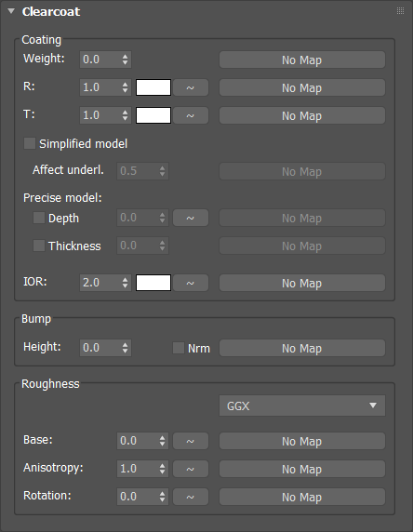Image resolution: width=413 pixels, height=532 pixels.
Task: Click the tilde button beside IOR swatch
Action: [191, 283]
